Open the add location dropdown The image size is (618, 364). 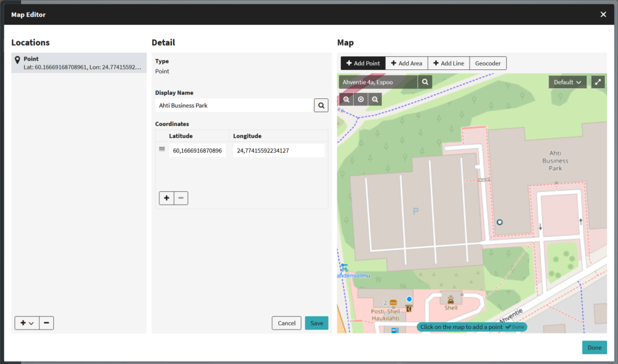point(27,323)
